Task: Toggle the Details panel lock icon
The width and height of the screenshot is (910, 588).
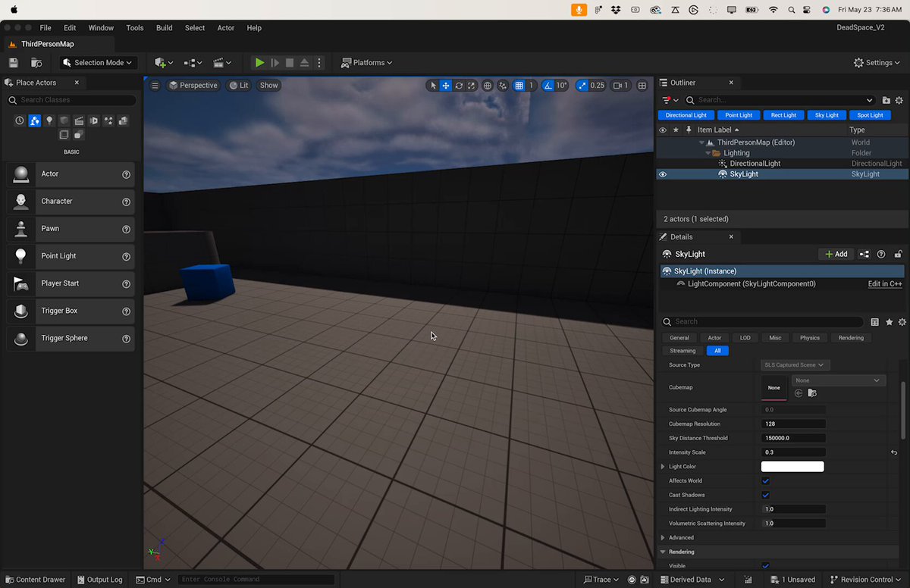Action: pyautogui.click(x=899, y=255)
